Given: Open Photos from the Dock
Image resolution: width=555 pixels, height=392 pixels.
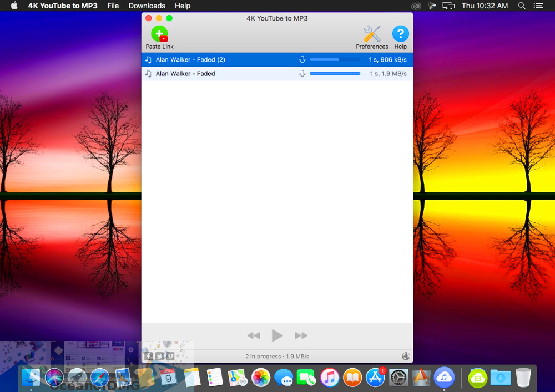Looking at the screenshot, I should coord(260,378).
